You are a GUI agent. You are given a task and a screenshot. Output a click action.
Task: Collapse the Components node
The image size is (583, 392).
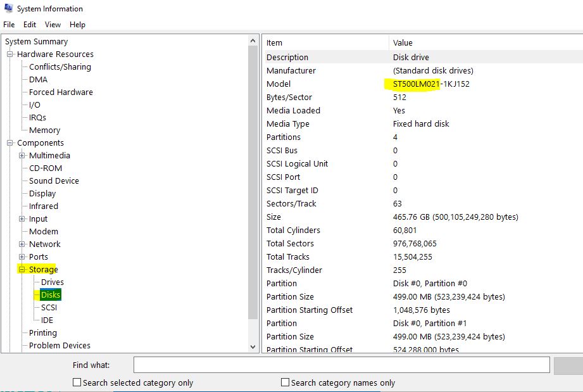pos(9,142)
